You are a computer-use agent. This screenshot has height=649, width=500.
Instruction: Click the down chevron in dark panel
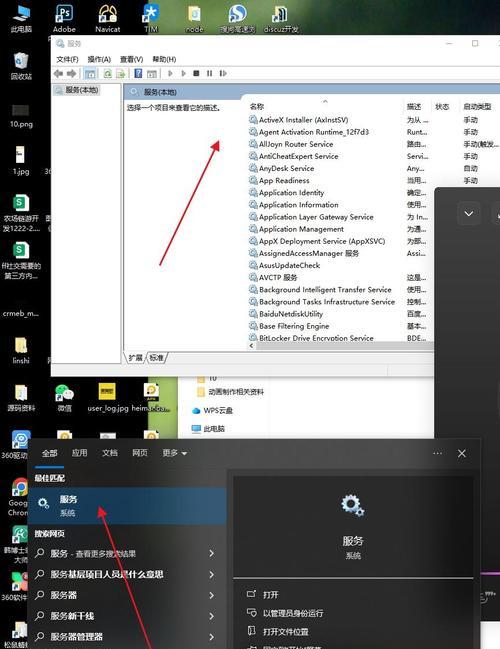[x=469, y=214]
